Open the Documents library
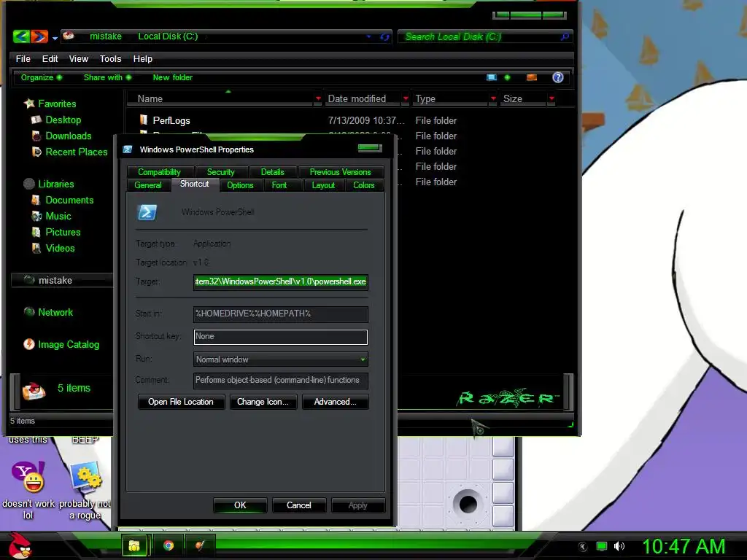This screenshot has width=747, height=560. coord(69,200)
